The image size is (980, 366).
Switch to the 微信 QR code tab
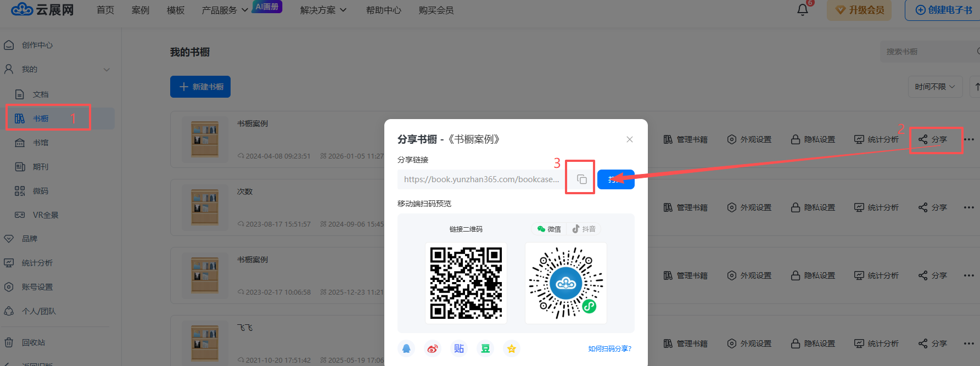pos(549,229)
